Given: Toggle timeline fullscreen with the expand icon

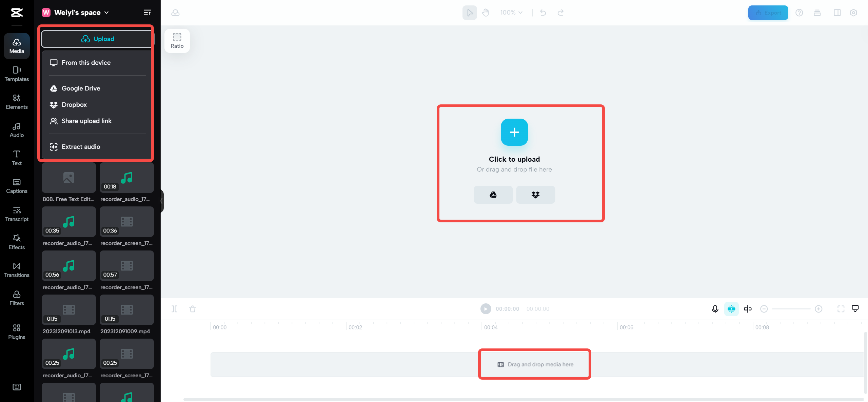Looking at the screenshot, I should (x=841, y=309).
